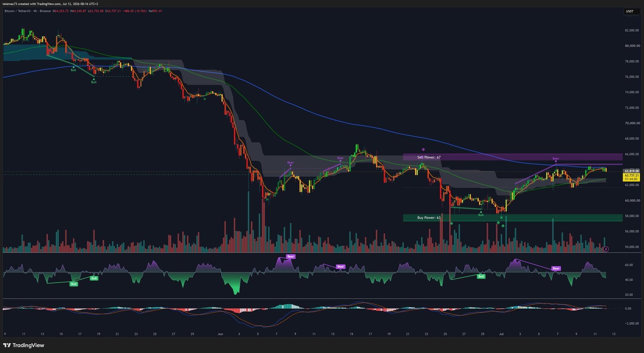Click the Bitcoin / TetherUS symbol title
Image resolution: width=644 pixels, height=353 pixels.
point(18,11)
